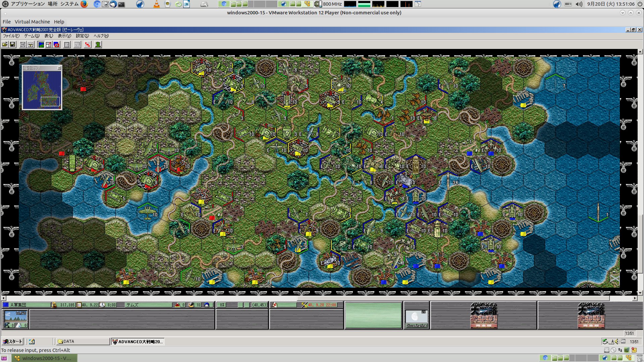Launch Firefox from the top panel
This screenshot has height=362, width=644.
[84, 4]
